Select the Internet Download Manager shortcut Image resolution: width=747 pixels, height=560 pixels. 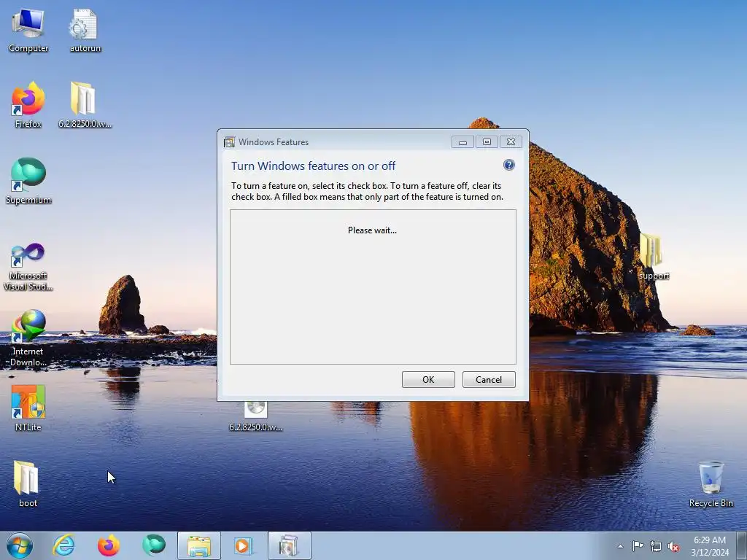tap(28, 338)
